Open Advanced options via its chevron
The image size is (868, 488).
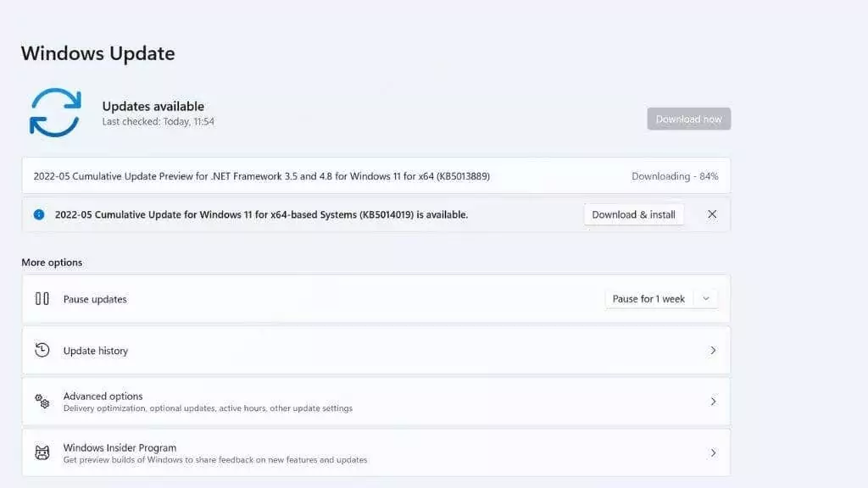point(713,402)
